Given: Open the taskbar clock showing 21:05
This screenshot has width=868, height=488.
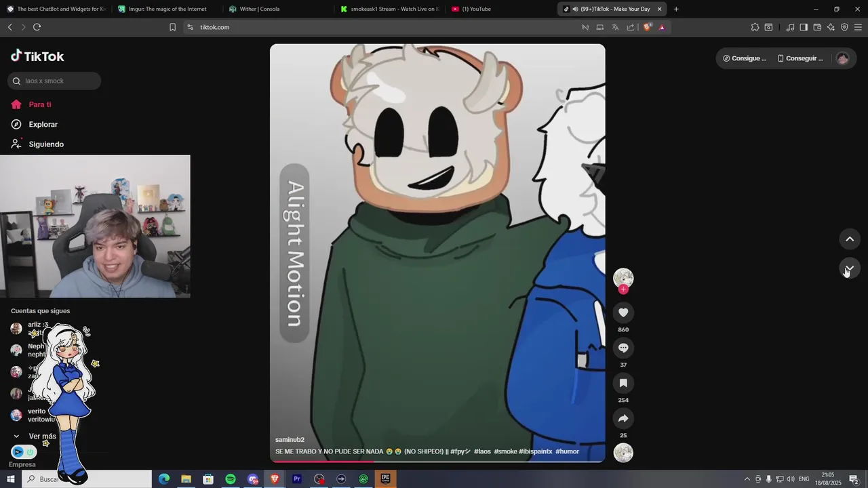Looking at the screenshot, I should 827,479.
